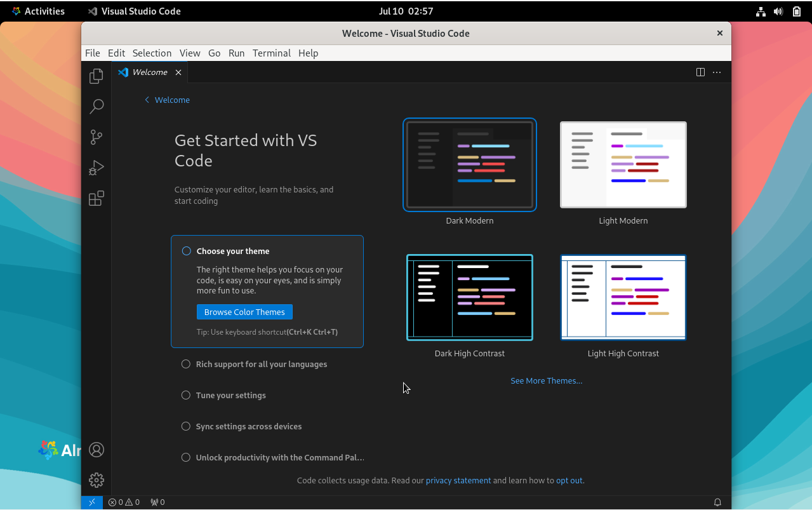812x510 pixels.
Task: Open the Explorer sidebar icon
Action: 96,76
